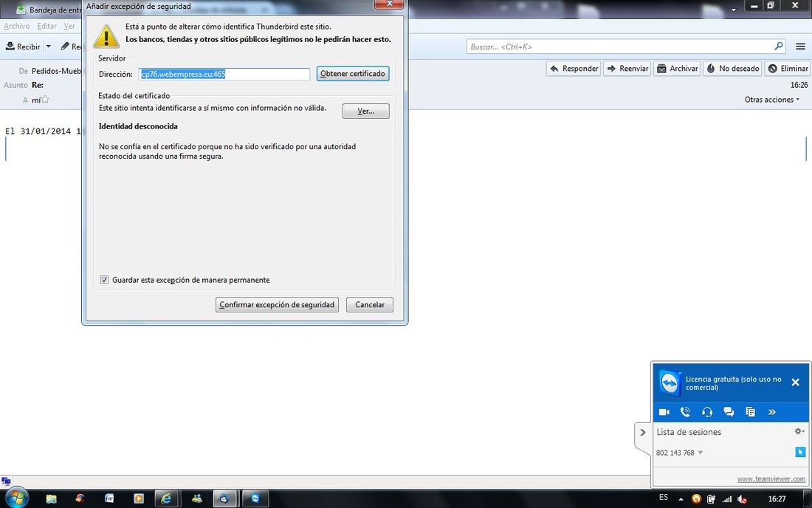The height and width of the screenshot is (508, 812).
Task: Click the TeamViewer headset audio icon
Action: coord(707,412)
